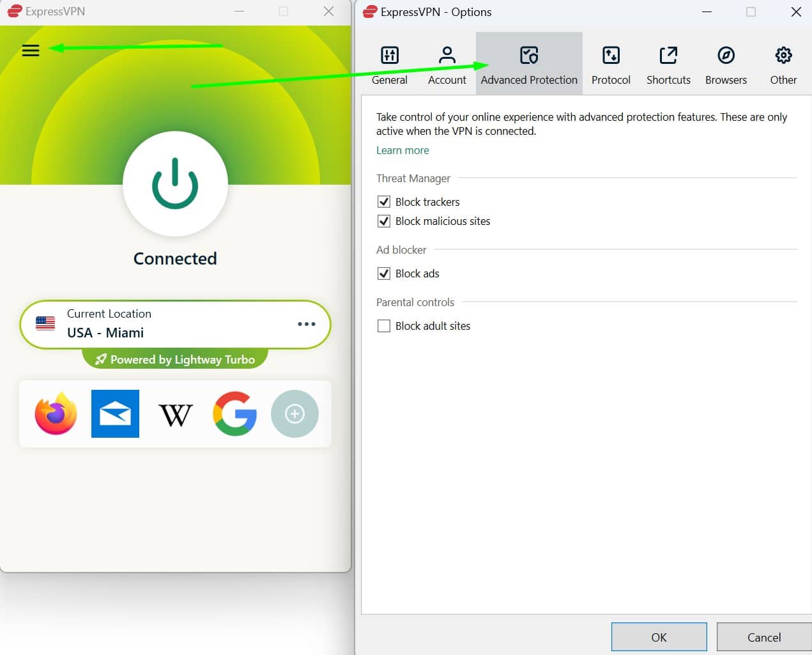
Task: Open the Protocol tab
Action: (611, 65)
